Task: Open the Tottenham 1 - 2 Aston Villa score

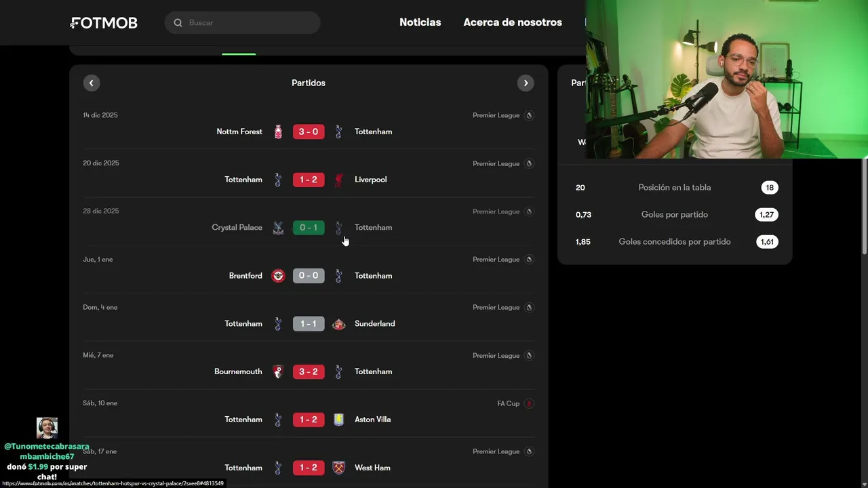Action: click(309, 420)
